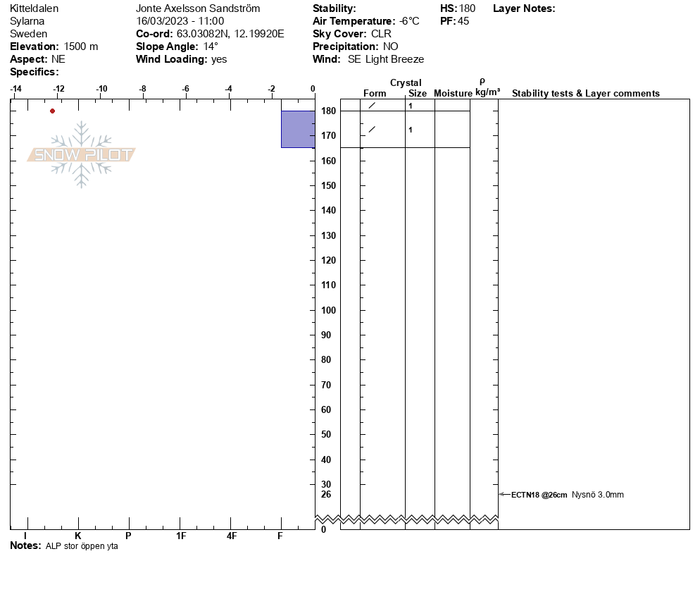Select the foot penetration "PF: 45"

coord(454,21)
